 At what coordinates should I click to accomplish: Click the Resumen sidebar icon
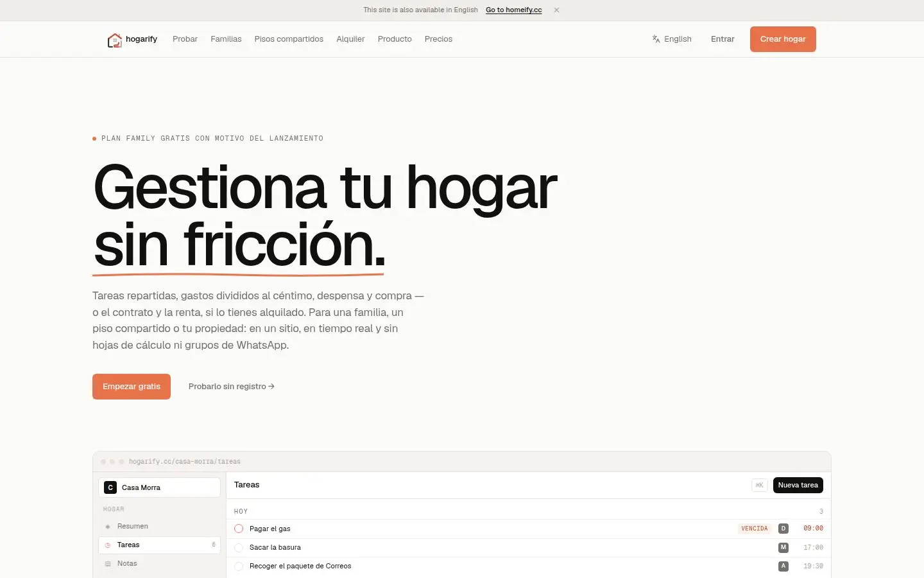click(108, 527)
